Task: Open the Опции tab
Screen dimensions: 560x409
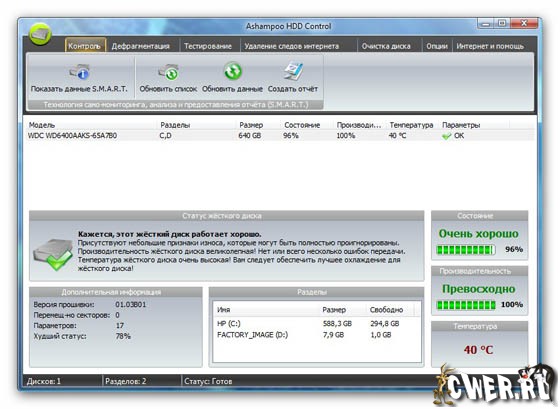Action: (437, 46)
